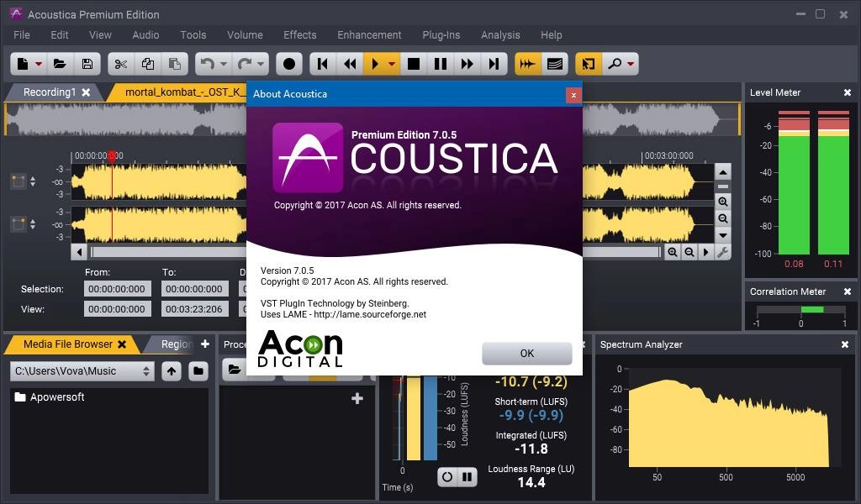
Task: Reset the loudness meter
Action: point(447,477)
